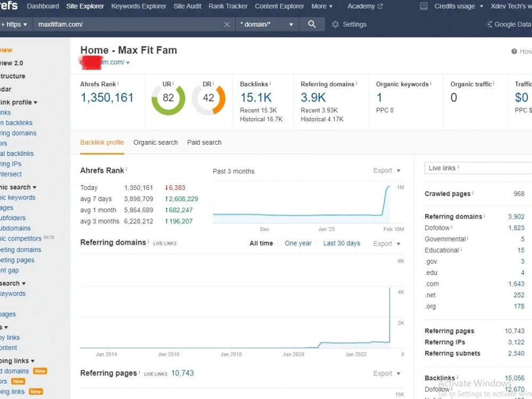The width and height of the screenshot is (532, 399).
Task: Select Last 30 days range
Action: click(342, 243)
